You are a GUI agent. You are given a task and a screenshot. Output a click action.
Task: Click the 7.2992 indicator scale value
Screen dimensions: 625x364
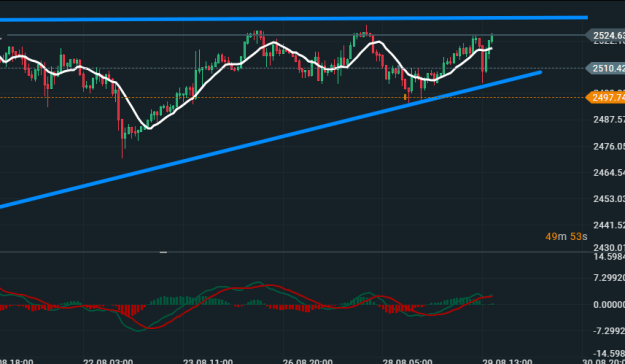coord(609,277)
